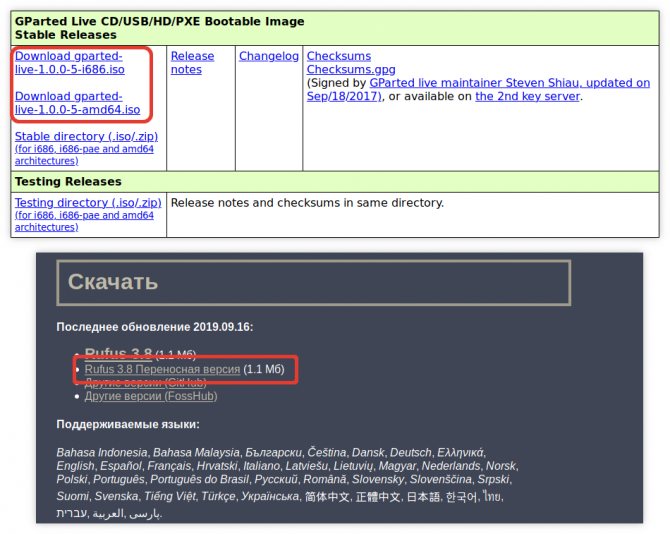Open the Changelog link

pos(269,56)
